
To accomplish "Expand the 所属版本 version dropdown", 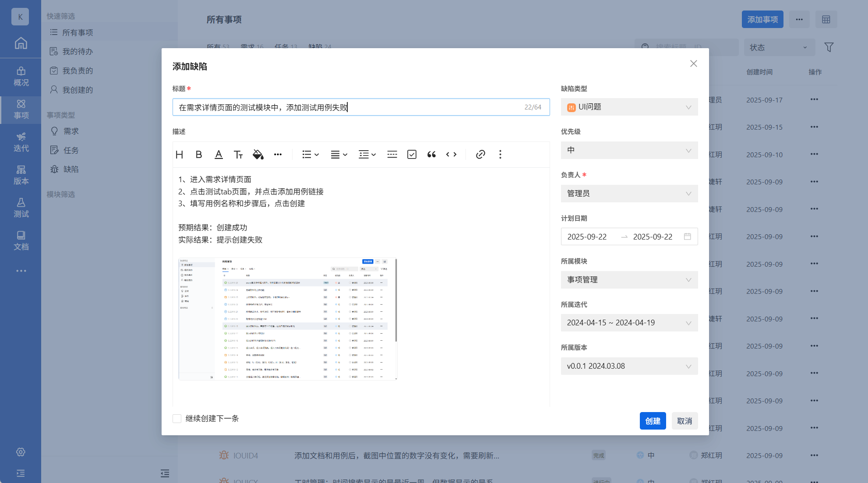I will coord(629,366).
